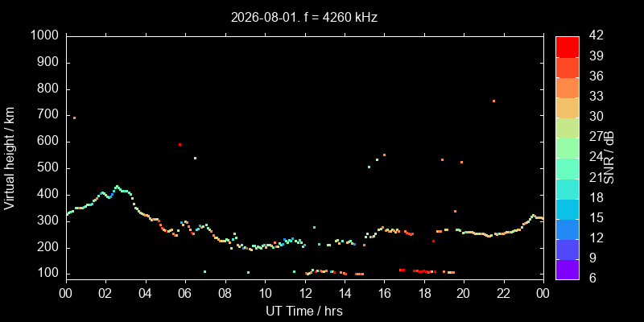Click the orange point near 690 km at 00 UT
This screenshot has width=644, height=322.
74,118
